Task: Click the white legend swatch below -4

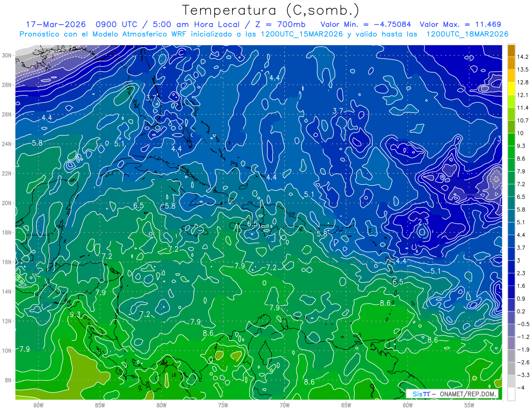Action: [511, 394]
